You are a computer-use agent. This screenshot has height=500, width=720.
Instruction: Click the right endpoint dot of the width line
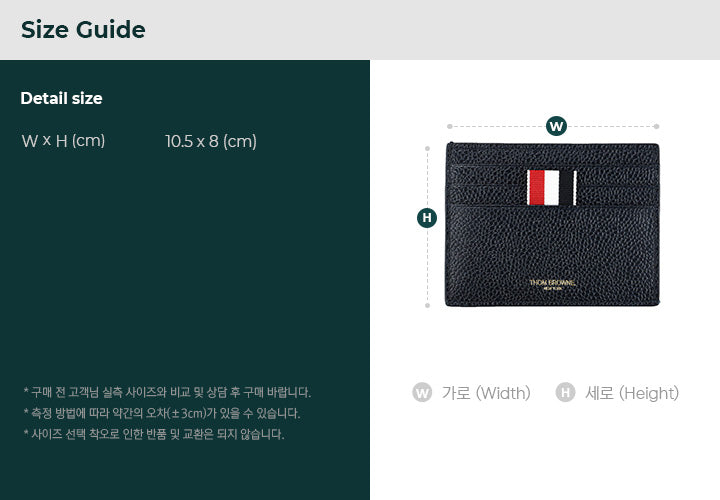click(657, 126)
